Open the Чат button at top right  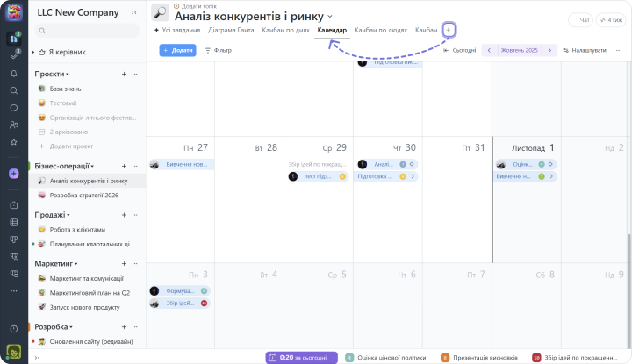(x=581, y=19)
